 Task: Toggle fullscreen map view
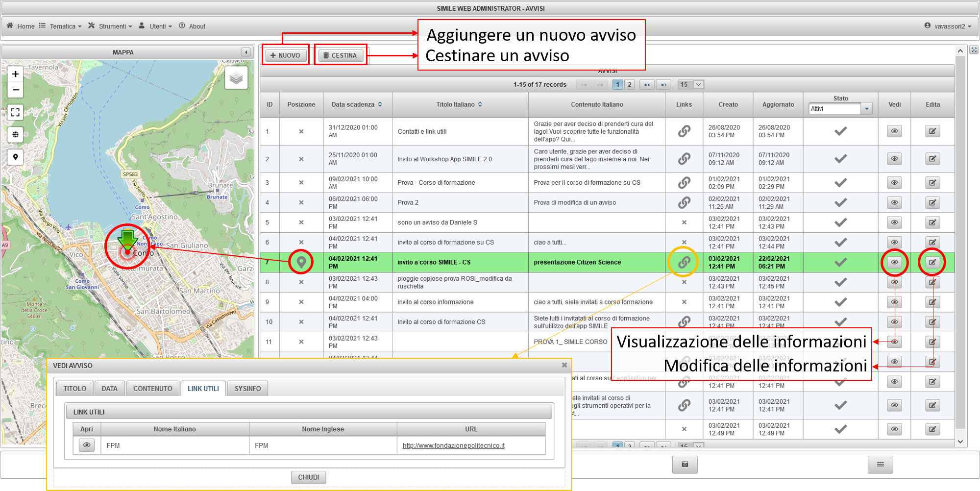[16, 112]
